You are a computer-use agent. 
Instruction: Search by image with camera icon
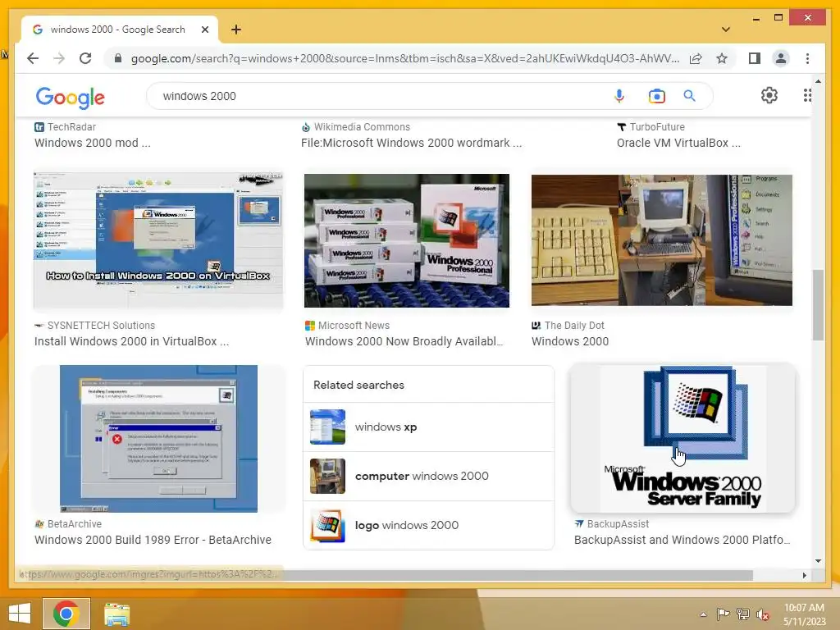[656, 96]
